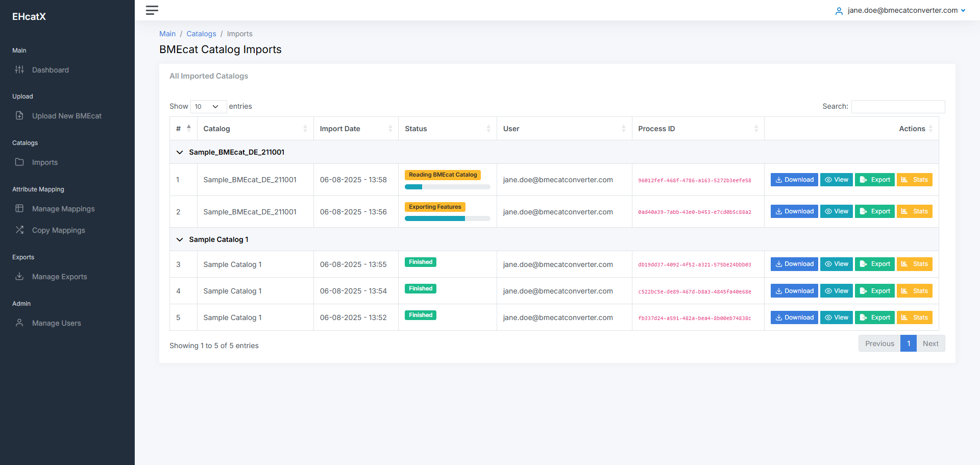980x465 pixels.
Task: Sort table by Import Date column
Action: tap(356, 129)
